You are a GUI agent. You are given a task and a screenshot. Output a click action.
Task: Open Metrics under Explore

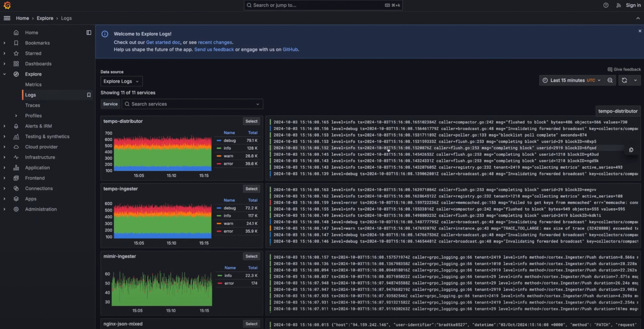tap(33, 84)
